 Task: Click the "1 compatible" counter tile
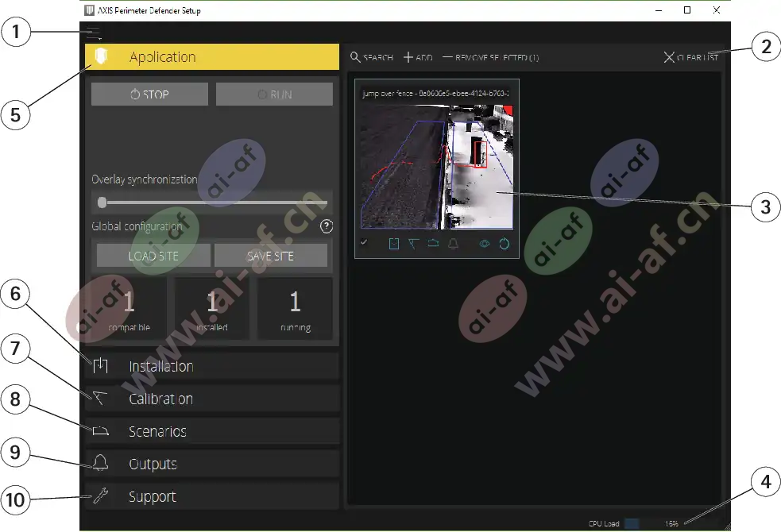[x=129, y=309]
